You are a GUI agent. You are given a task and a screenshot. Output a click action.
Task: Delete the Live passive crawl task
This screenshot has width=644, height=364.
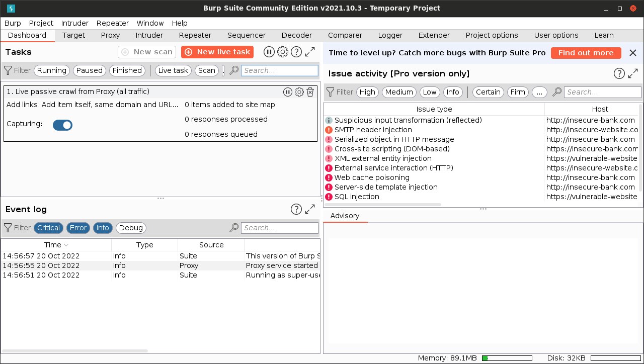point(310,92)
